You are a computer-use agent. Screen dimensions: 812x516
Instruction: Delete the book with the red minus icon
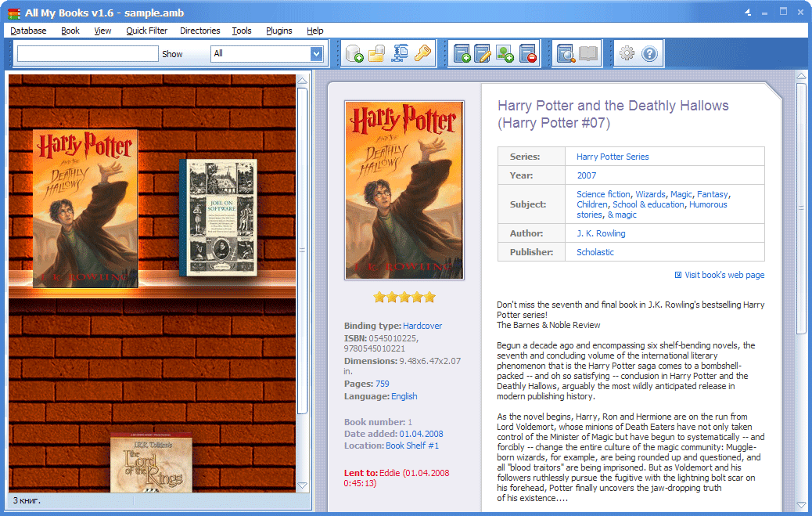[528, 53]
